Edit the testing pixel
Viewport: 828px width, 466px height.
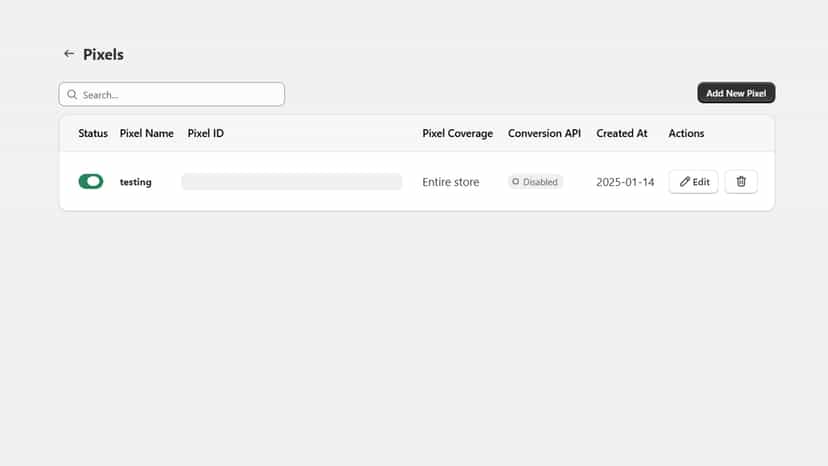(x=693, y=182)
